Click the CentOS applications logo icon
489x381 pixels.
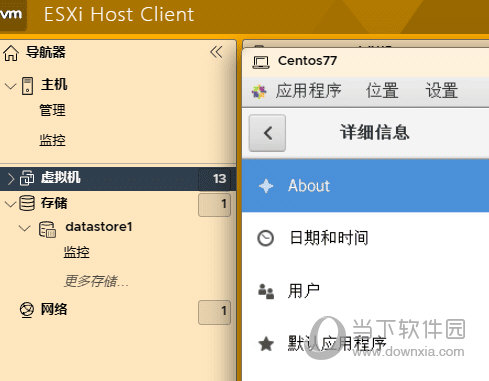point(259,92)
